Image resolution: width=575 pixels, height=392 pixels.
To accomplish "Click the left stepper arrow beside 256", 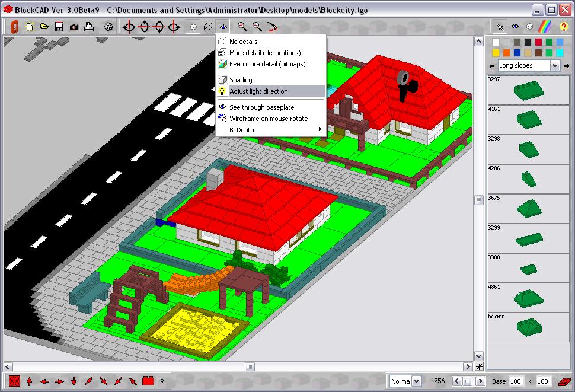I will pyautogui.click(x=456, y=381).
